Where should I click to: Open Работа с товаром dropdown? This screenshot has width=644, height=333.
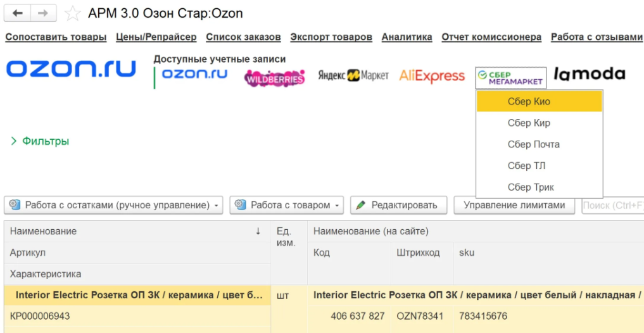click(x=287, y=205)
